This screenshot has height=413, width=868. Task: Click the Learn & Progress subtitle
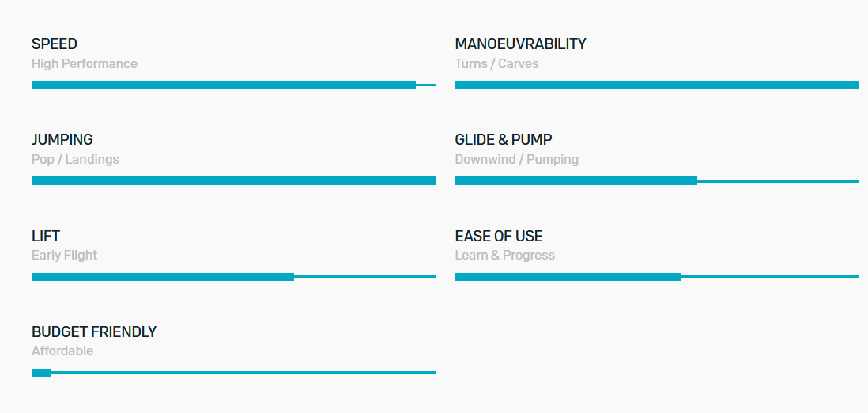click(x=505, y=255)
